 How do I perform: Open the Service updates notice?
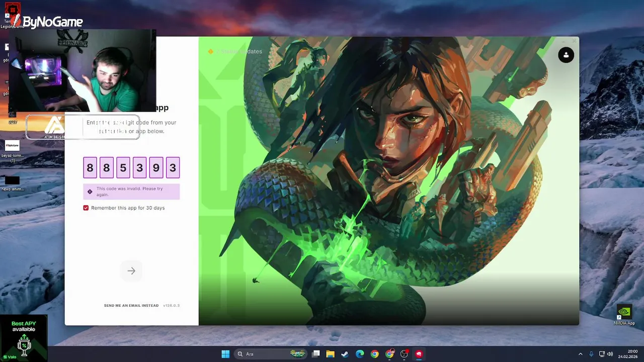click(x=235, y=51)
